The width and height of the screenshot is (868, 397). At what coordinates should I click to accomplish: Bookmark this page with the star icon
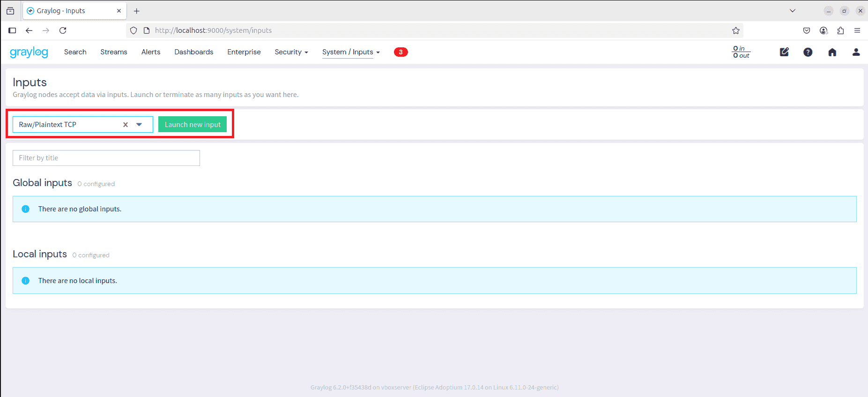(x=736, y=30)
